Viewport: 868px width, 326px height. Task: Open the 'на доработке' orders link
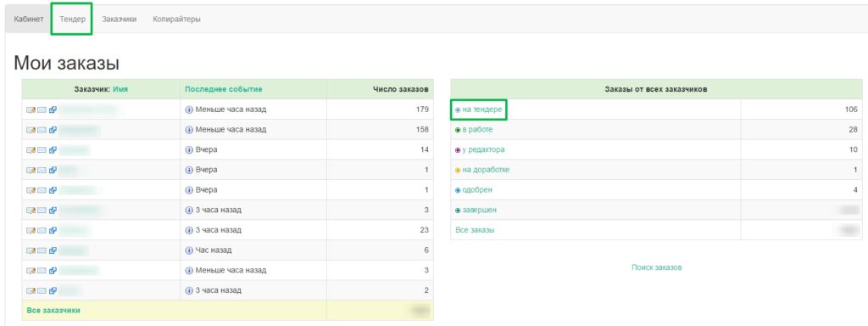tap(486, 170)
